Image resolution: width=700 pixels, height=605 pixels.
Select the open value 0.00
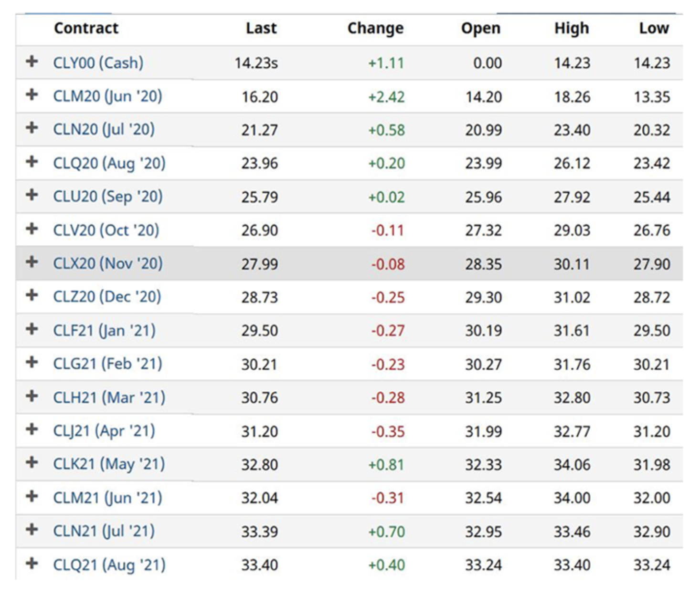click(x=488, y=63)
